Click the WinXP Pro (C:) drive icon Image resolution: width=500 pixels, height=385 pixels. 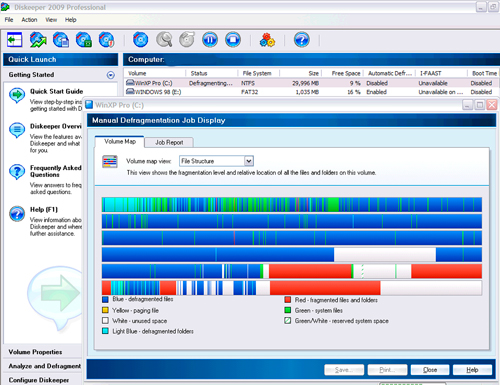click(130, 83)
